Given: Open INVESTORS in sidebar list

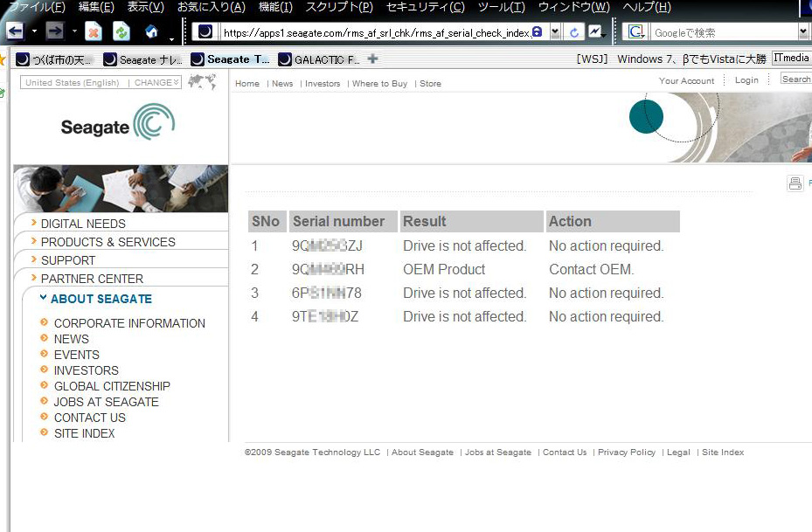Looking at the screenshot, I should 86,370.
